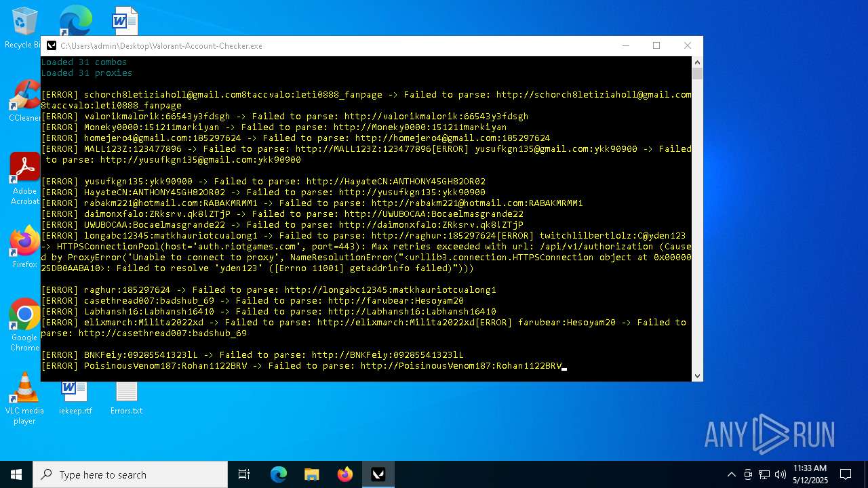Open the Windows Start menu
This screenshot has width=868, height=488.
pyautogui.click(x=16, y=474)
